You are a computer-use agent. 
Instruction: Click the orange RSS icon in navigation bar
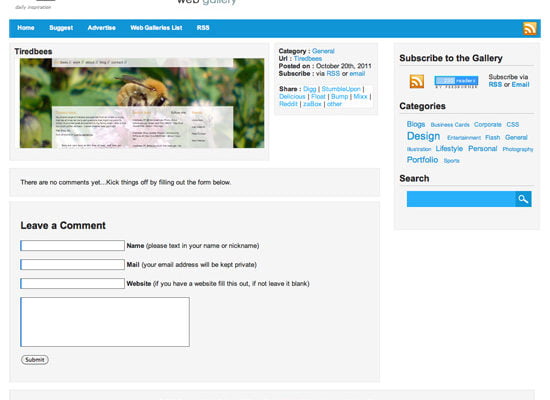(x=530, y=28)
